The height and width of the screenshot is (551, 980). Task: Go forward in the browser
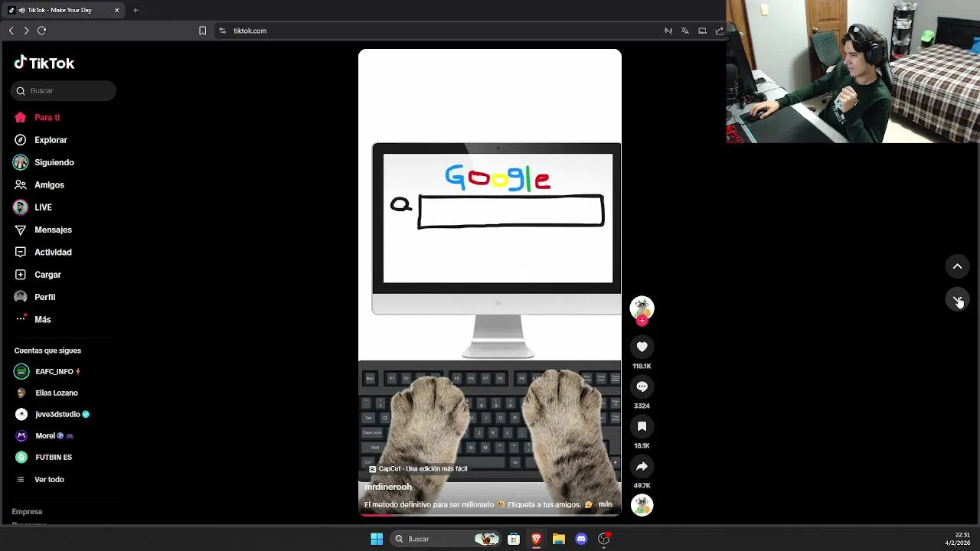click(26, 31)
